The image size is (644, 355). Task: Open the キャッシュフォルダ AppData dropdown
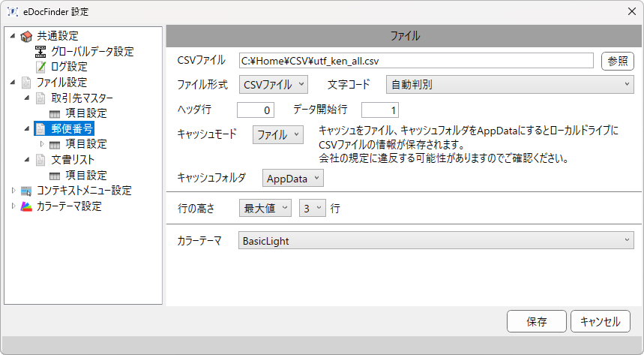click(x=293, y=179)
